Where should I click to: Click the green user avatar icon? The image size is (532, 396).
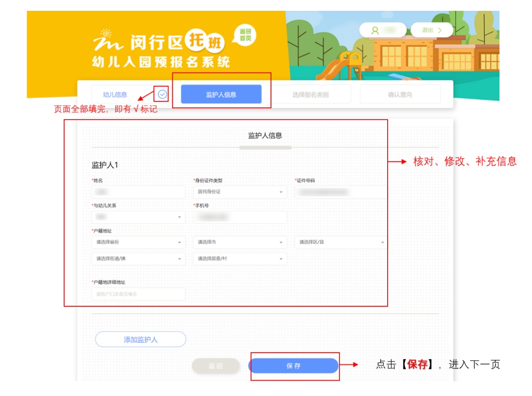point(375,30)
